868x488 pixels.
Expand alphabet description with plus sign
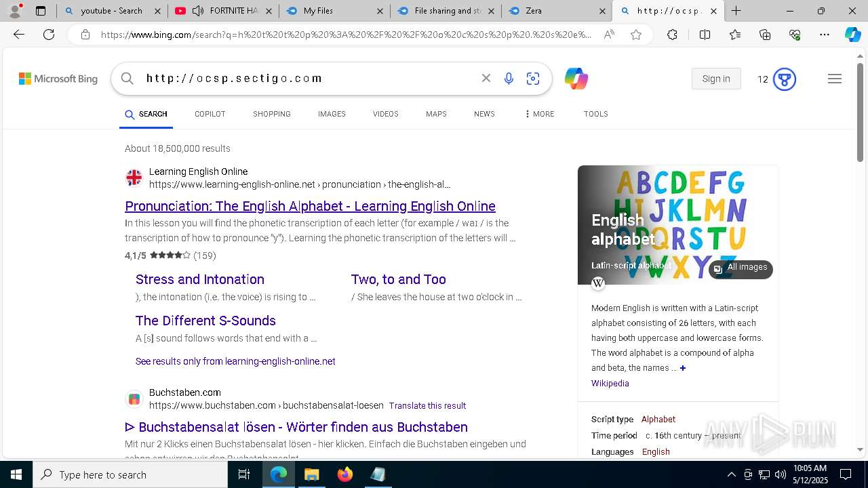point(683,368)
